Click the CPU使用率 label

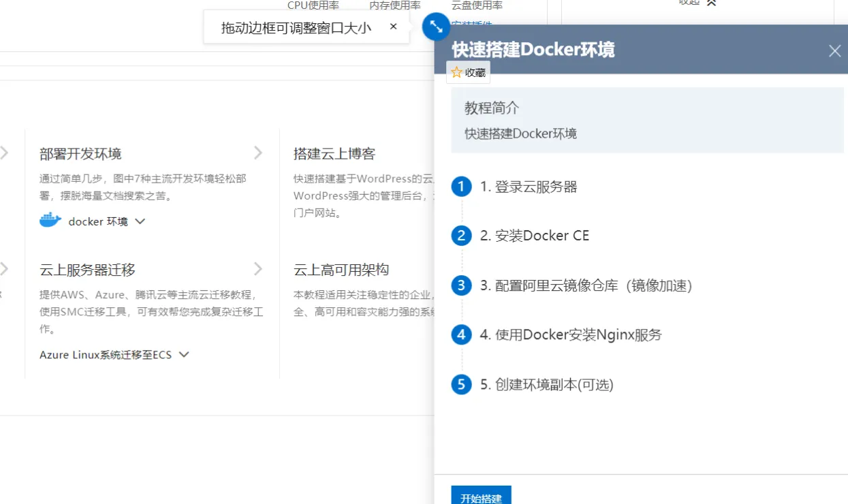[313, 5]
